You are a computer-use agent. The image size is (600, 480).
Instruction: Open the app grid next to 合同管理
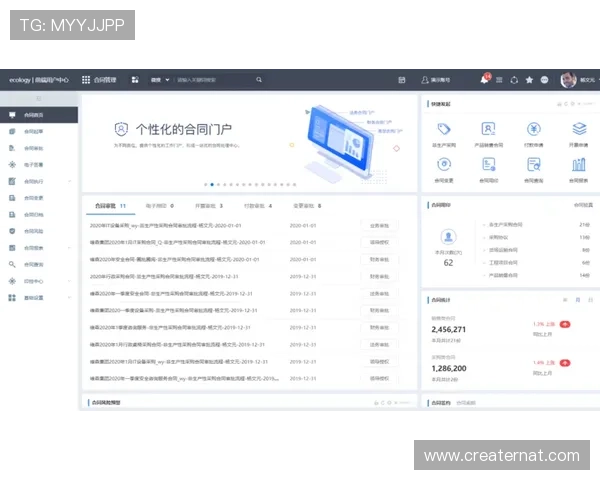tap(86, 80)
